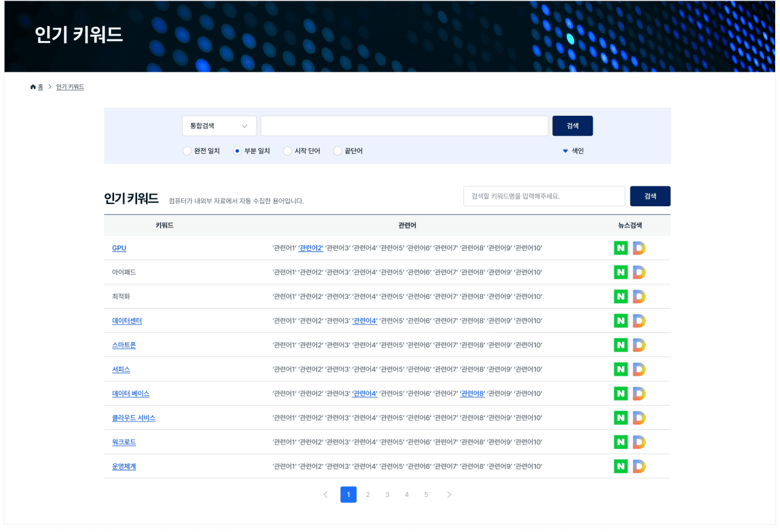Click Naver icon in 최적화 row

(x=621, y=296)
